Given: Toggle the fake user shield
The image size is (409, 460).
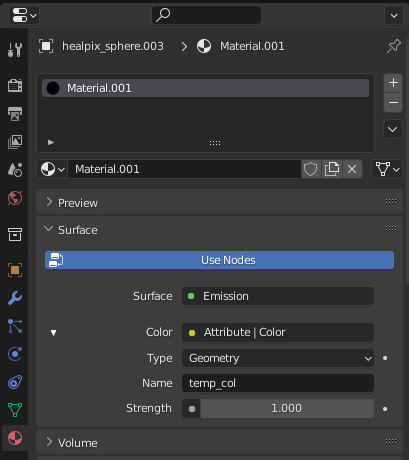Looking at the screenshot, I should (x=310, y=169).
